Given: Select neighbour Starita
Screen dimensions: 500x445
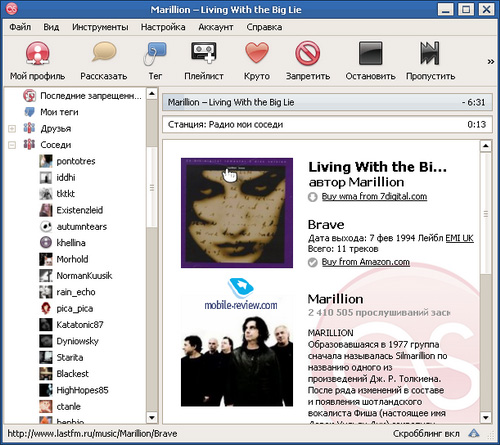Looking at the screenshot, I should (x=70, y=358).
